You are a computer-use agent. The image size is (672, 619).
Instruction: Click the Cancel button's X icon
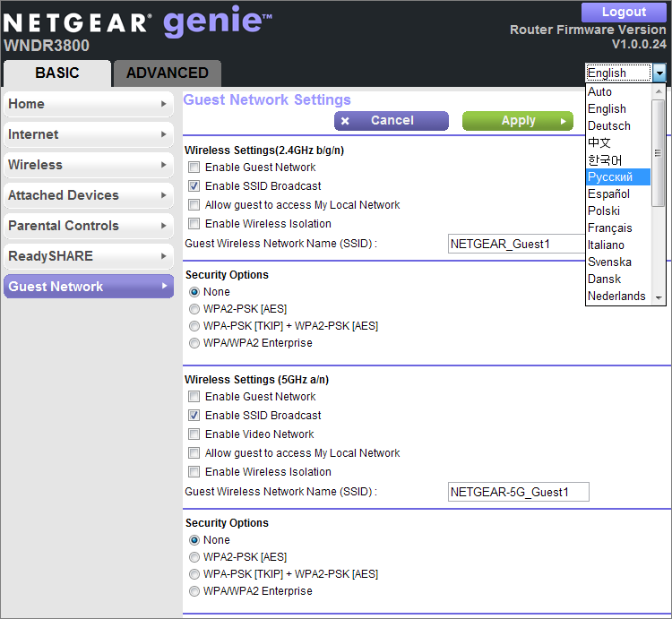[x=345, y=121]
